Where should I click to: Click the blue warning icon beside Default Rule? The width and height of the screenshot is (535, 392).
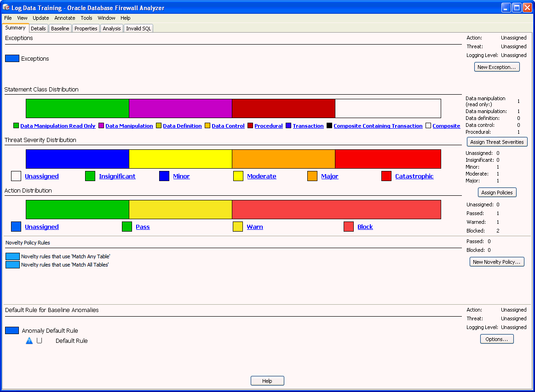29,341
